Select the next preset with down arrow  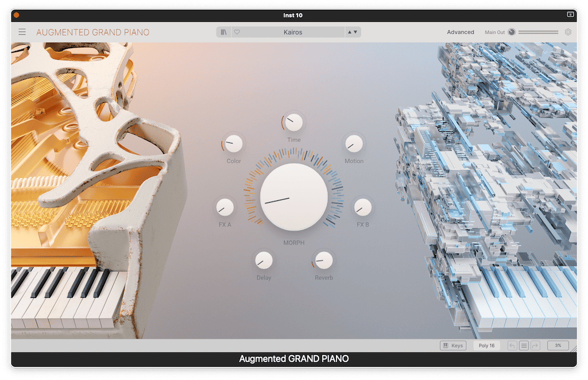tap(355, 32)
